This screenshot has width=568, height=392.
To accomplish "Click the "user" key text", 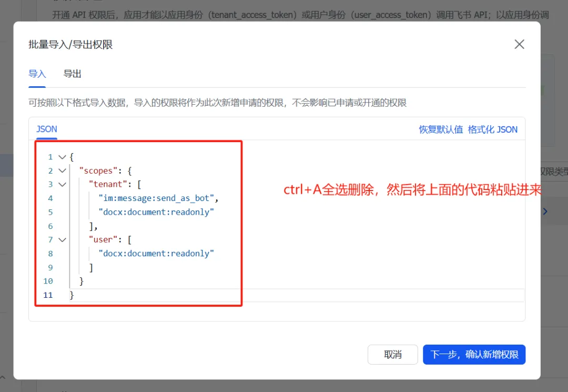I will coord(103,240).
